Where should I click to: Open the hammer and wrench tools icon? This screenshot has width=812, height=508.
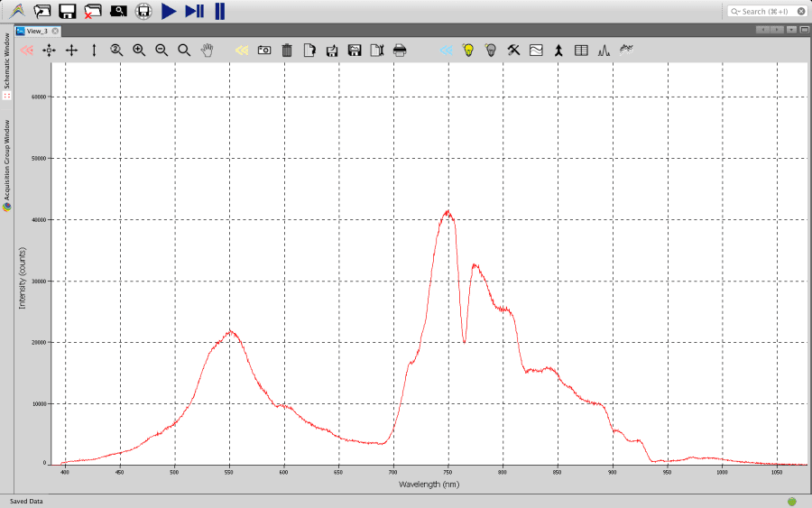pyautogui.click(x=513, y=51)
